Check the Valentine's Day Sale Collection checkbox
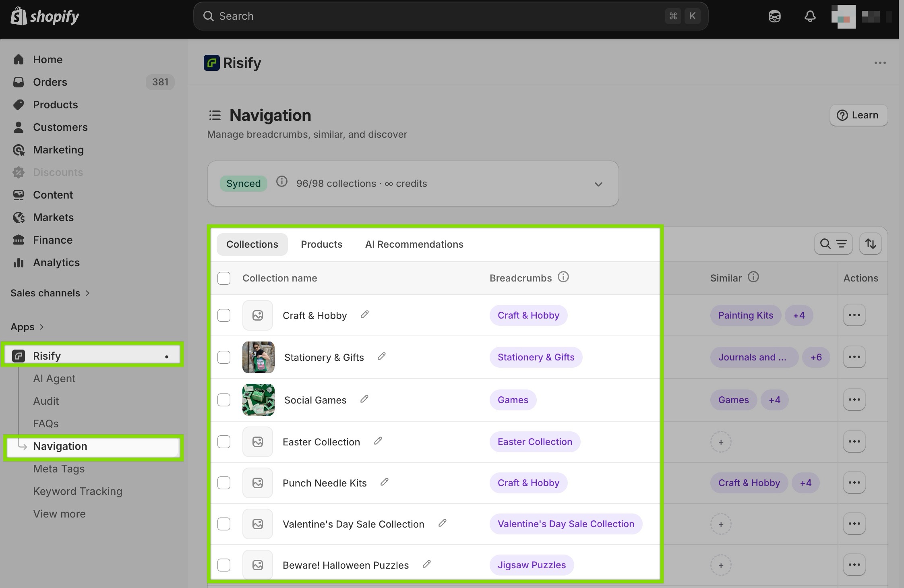 (x=224, y=524)
